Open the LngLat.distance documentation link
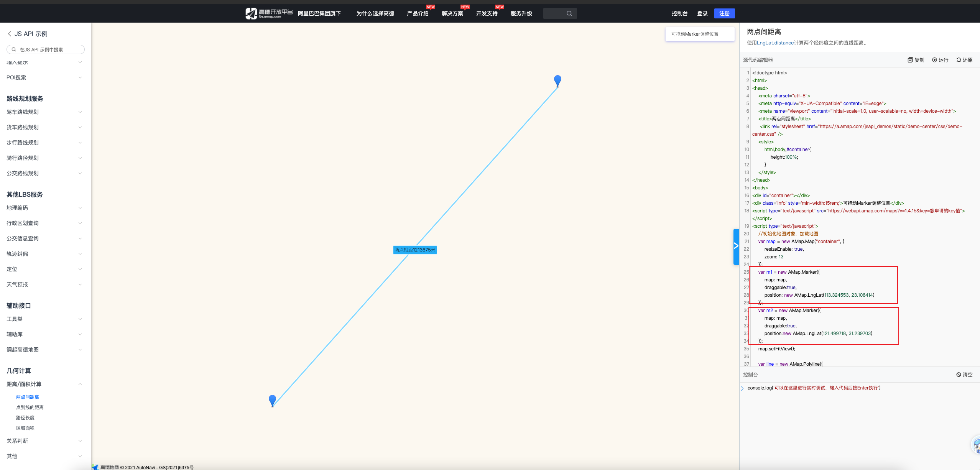The height and width of the screenshot is (470, 980). click(775, 43)
